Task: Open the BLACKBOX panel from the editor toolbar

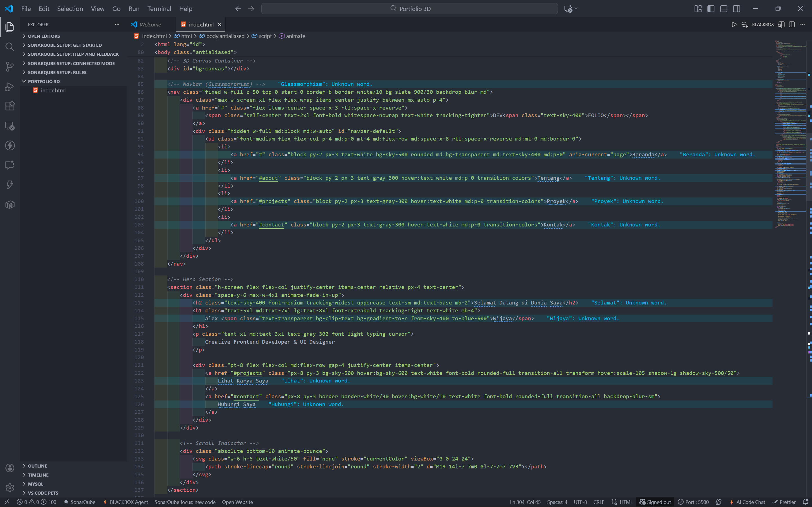Action: coord(763,24)
